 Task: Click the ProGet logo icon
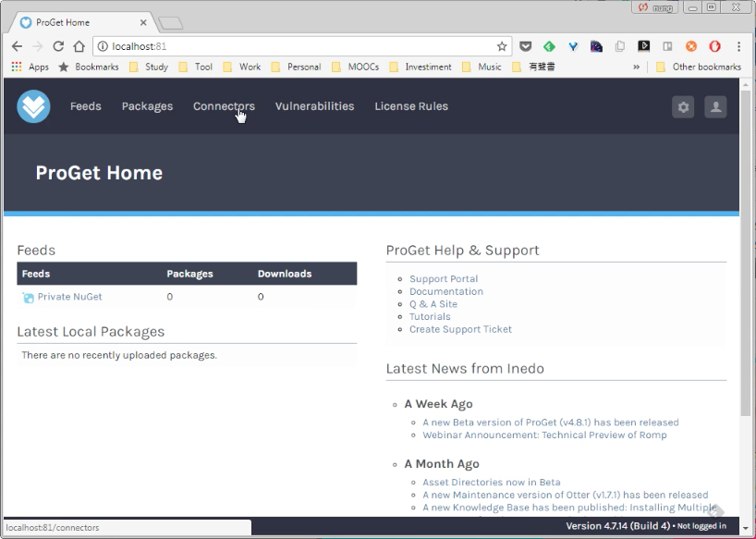point(33,106)
